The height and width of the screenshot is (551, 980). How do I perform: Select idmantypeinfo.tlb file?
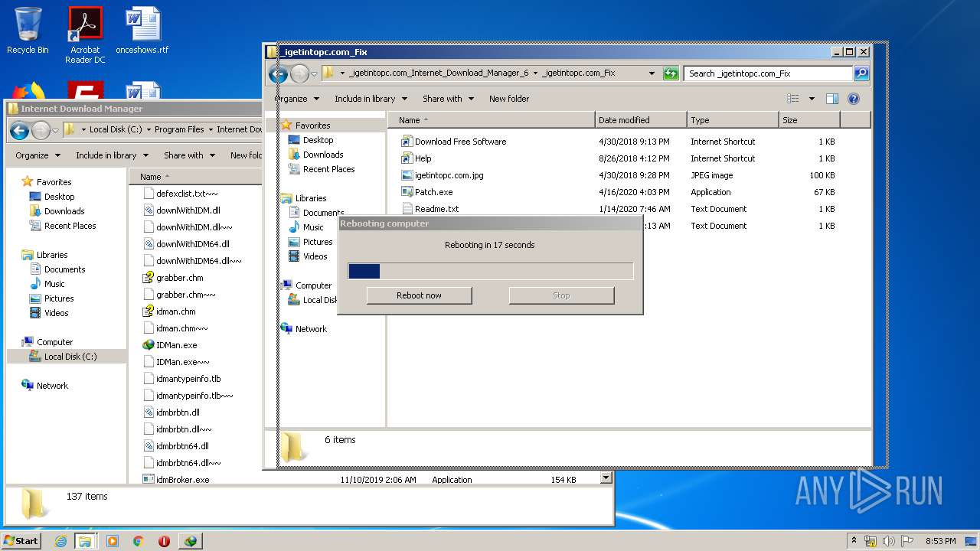point(182,379)
